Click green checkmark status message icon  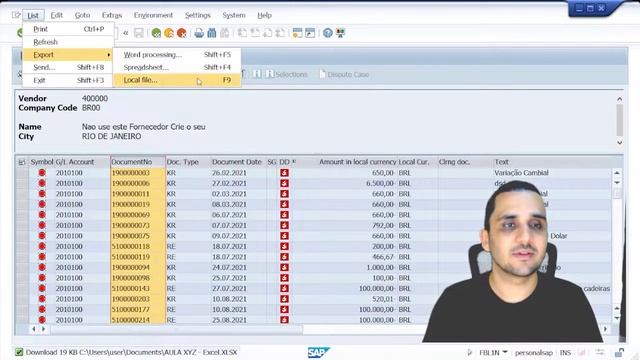pyautogui.click(x=19, y=352)
